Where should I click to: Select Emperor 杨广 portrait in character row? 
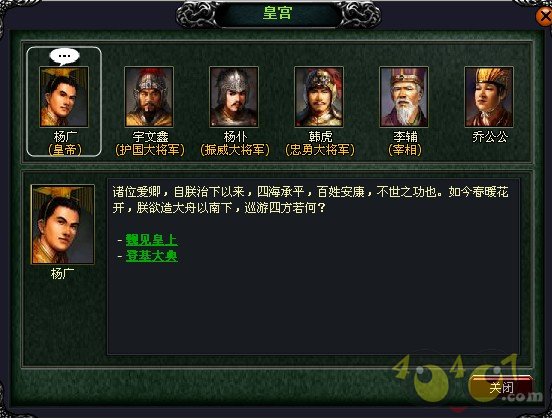pyautogui.click(x=64, y=97)
